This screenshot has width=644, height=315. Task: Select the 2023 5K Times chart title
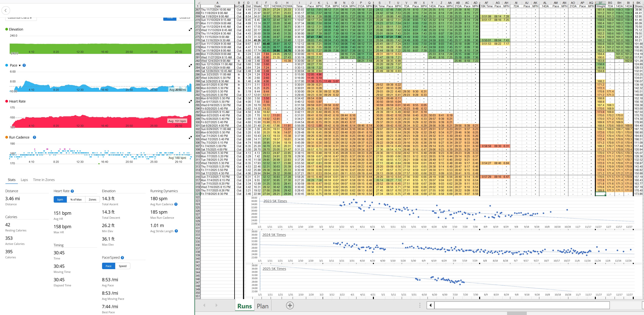(275, 201)
